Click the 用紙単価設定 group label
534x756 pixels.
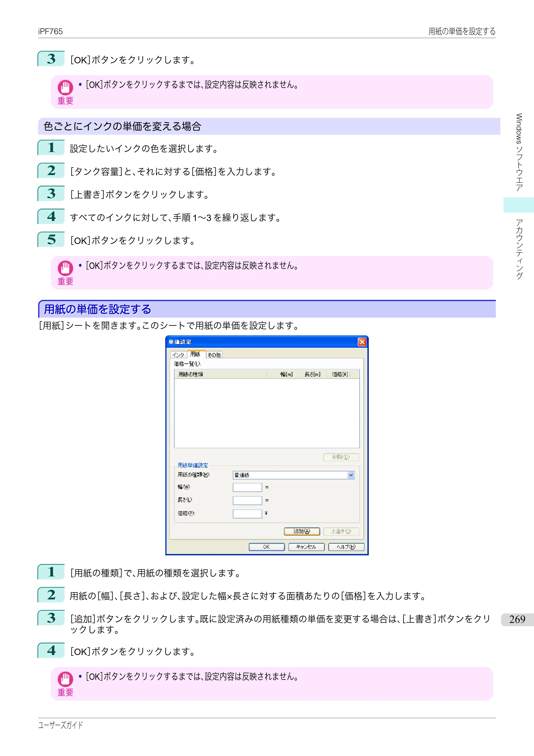tap(193, 465)
